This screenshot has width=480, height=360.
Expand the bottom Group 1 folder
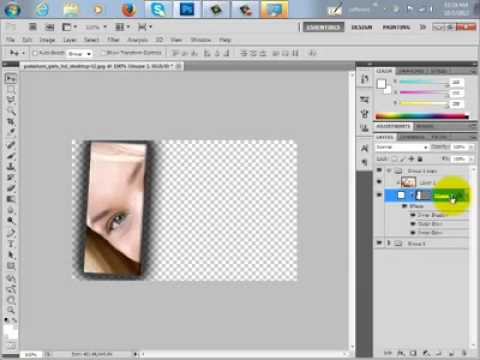point(389,243)
